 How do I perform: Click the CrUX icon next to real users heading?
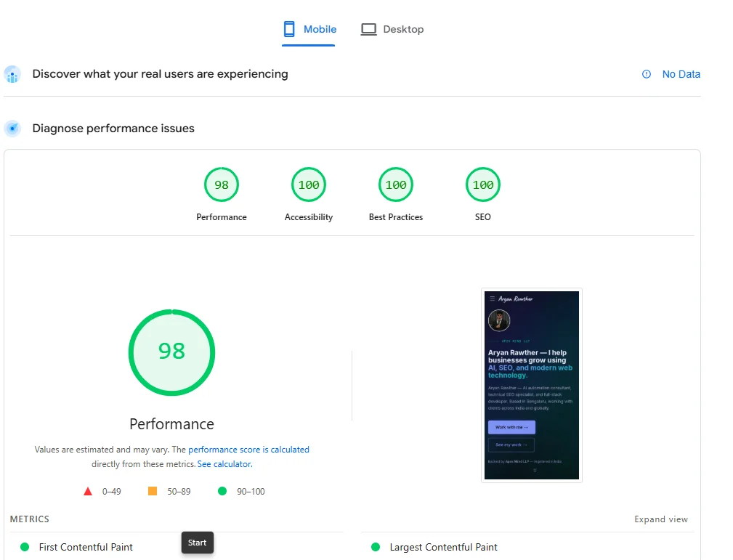[x=12, y=74]
